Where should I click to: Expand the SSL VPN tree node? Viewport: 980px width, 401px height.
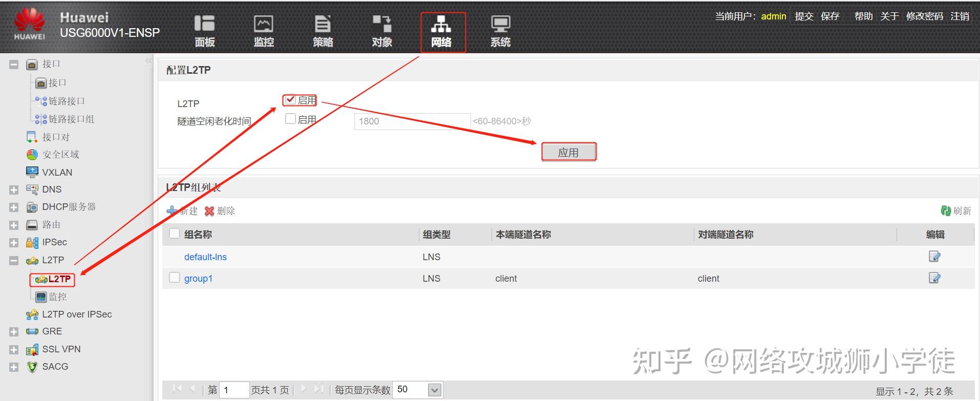pos(14,350)
